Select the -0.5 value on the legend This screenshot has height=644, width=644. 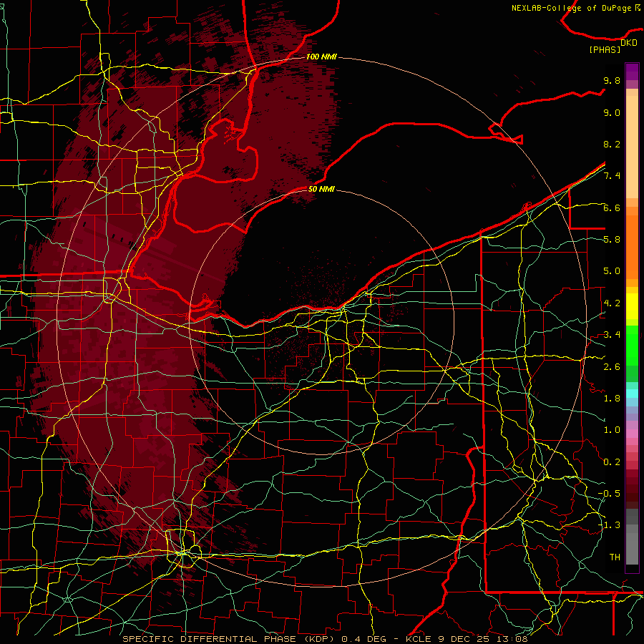[609, 494]
